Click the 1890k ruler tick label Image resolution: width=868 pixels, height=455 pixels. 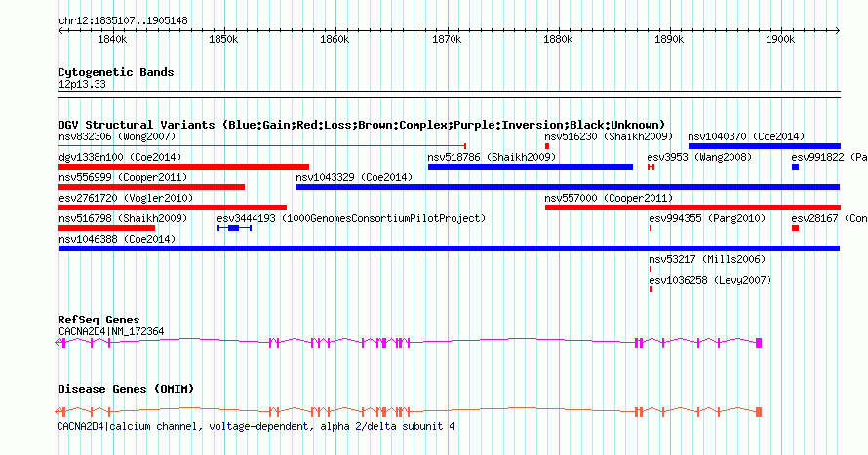669,39
